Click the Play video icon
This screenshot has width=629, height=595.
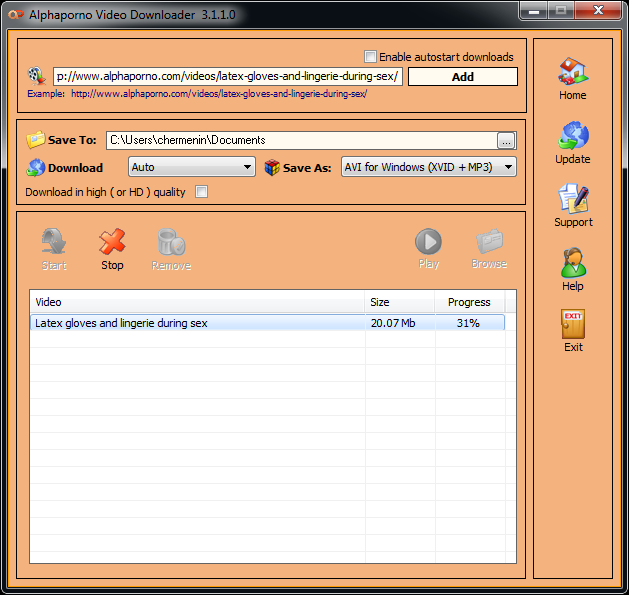coord(428,242)
